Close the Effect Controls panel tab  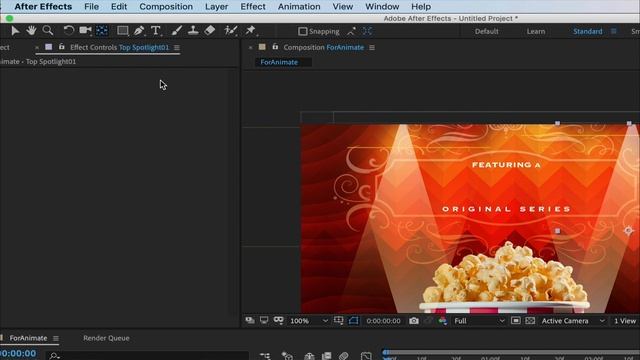37,48
